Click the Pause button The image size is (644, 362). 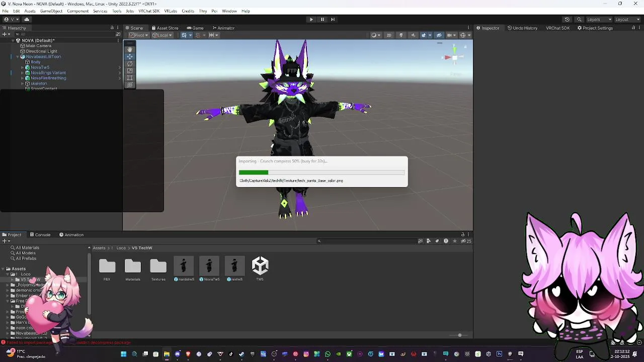[x=322, y=19]
